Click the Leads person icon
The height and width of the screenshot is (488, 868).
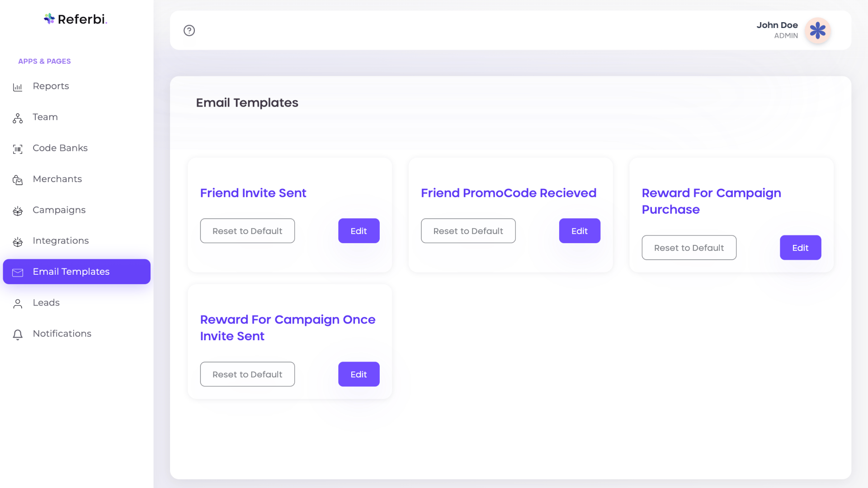18,304
